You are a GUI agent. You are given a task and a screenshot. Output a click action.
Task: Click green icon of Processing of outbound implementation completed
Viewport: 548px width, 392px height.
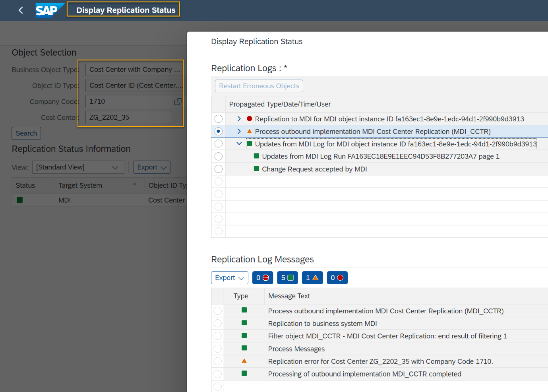pos(244,373)
